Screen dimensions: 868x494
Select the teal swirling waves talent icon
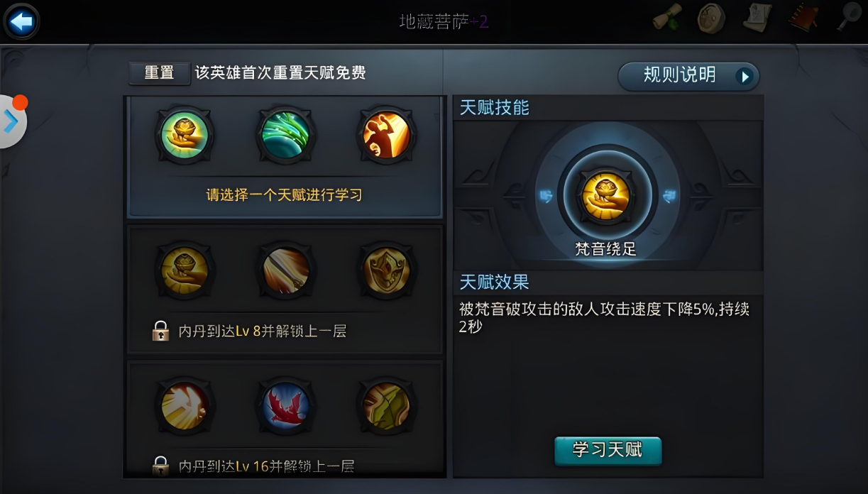click(x=285, y=134)
